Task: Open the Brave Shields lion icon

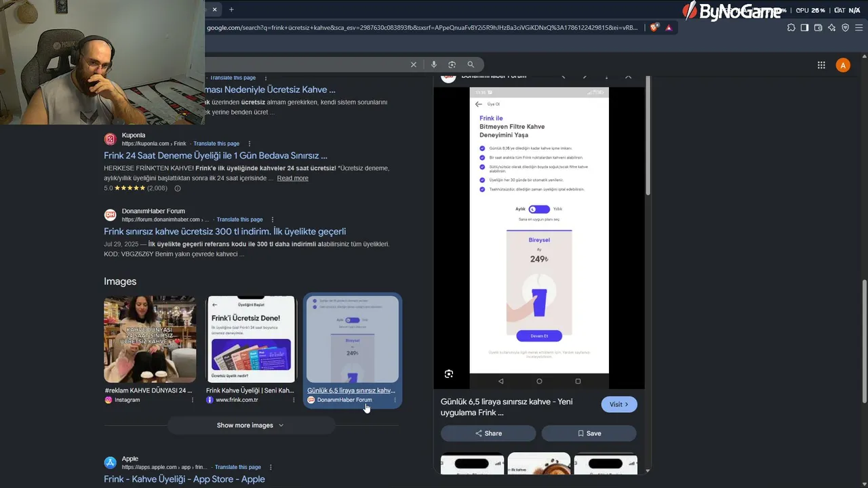Action: click(x=654, y=28)
